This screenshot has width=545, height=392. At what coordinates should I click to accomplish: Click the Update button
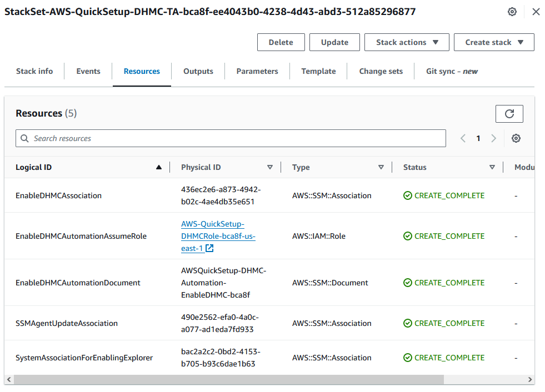[334, 42]
